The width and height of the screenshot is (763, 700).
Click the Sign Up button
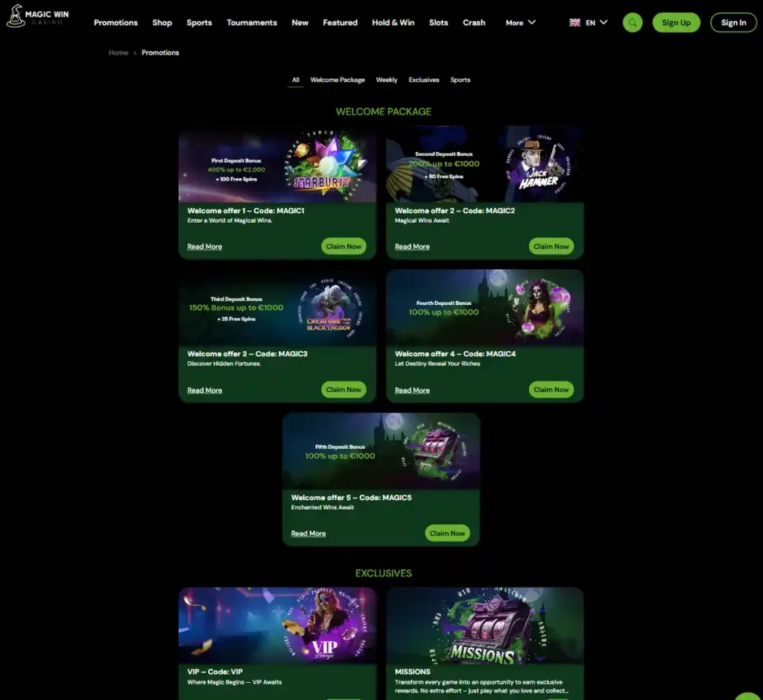point(676,22)
